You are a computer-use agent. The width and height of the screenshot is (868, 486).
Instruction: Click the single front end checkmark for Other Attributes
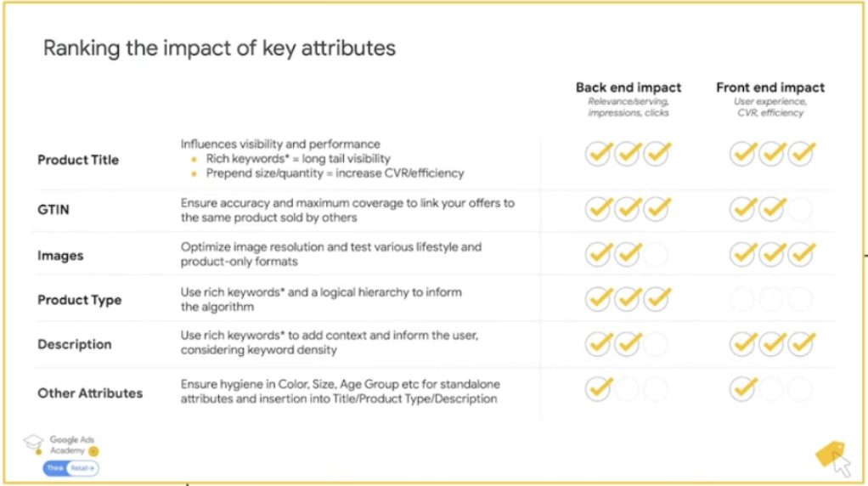tap(743, 388)
